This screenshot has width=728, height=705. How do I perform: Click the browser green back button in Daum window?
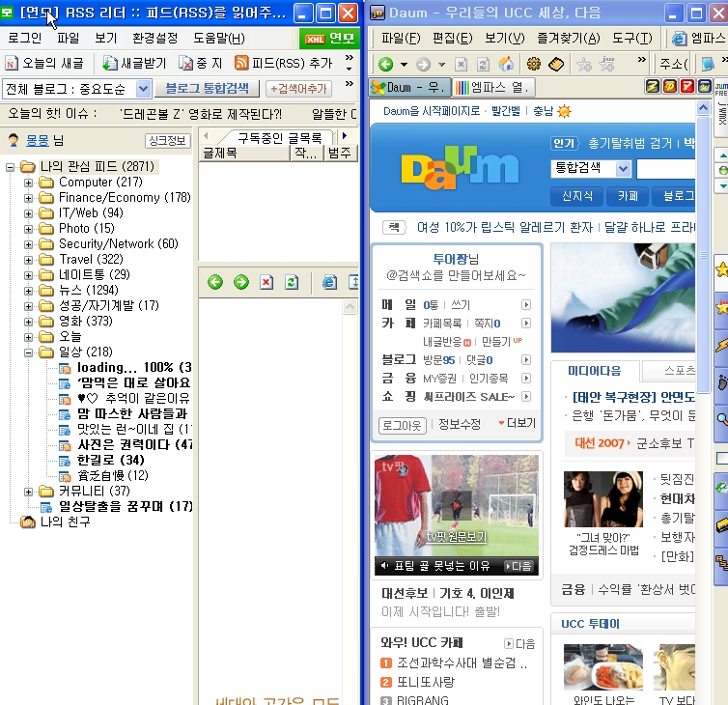tap(385, 64)
